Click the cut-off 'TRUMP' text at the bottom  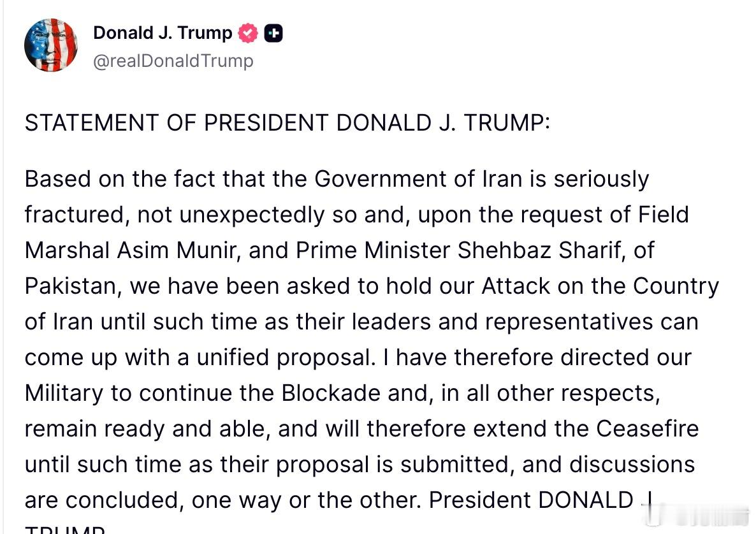64,530
